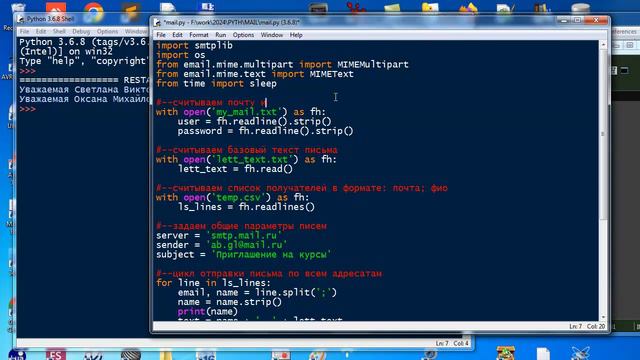Click the comment 'считываем базовый текст письма'
Image resolution: width=640 pixels, height=360 pixels.
[x=247, y=150]
